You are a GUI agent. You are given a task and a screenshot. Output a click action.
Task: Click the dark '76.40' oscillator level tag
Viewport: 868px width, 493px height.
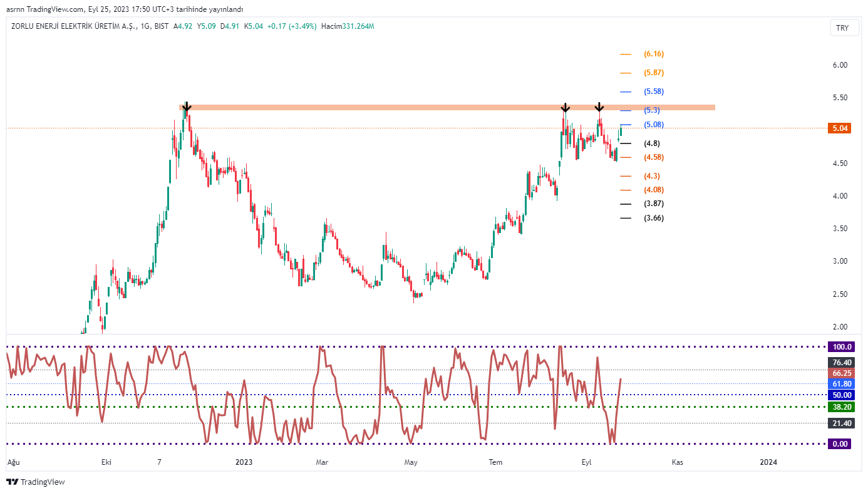[840, 362]
